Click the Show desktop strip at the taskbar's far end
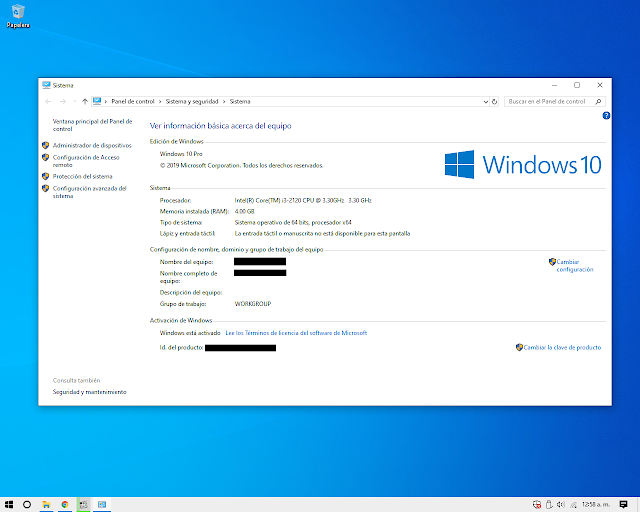This screenshot has height=512, width=640. coord(638,505)
